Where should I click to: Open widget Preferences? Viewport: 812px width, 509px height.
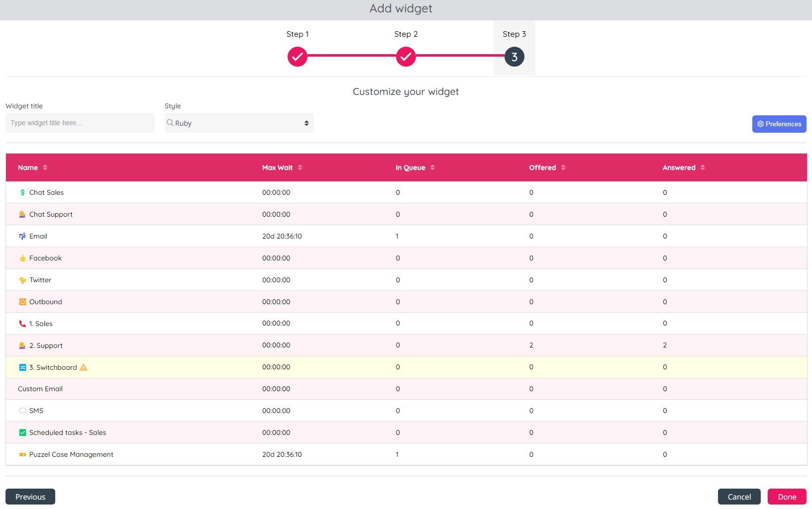click(779, 124)
